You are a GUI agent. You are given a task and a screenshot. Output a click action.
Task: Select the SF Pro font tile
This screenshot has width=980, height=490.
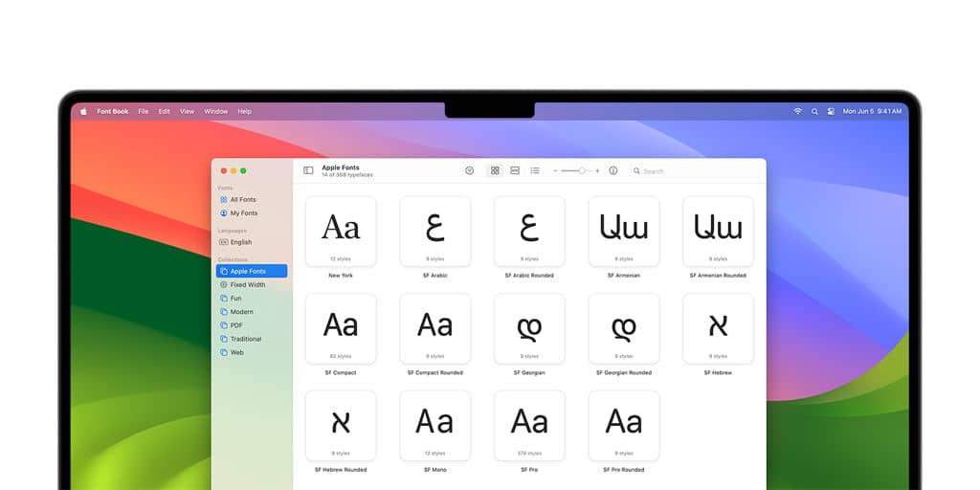coord(529,426)
